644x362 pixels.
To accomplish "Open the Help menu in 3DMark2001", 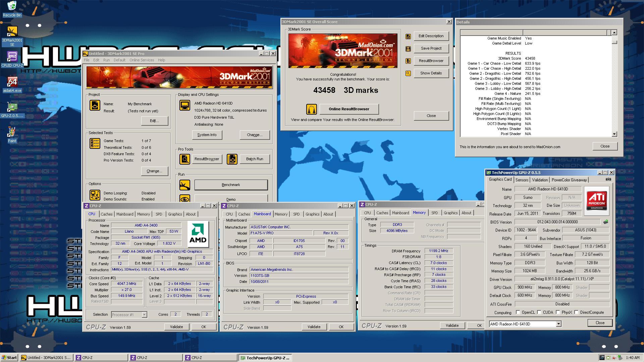I will point(161,60).
